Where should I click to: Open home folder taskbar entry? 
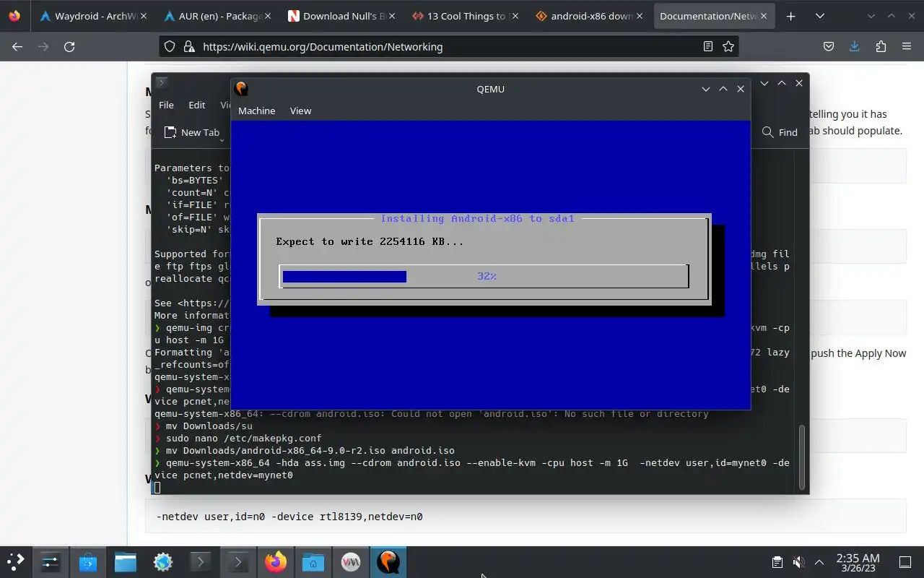click(313, 561)
